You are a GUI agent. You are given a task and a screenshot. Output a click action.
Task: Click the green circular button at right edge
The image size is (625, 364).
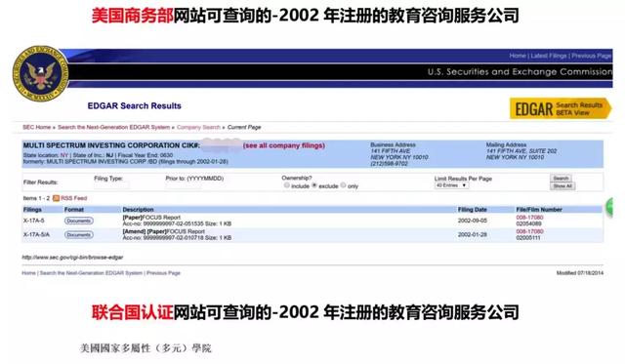point(609,207)
